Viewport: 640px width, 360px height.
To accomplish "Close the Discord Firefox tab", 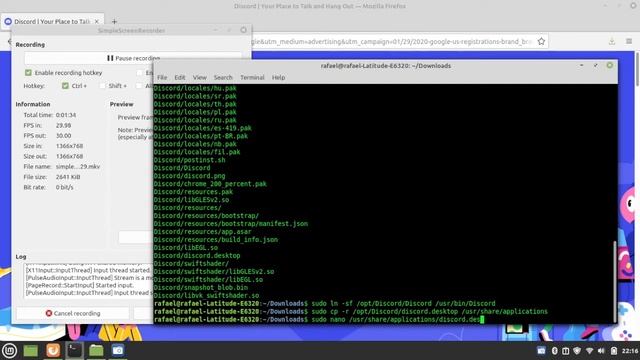I will click(97, 21).
